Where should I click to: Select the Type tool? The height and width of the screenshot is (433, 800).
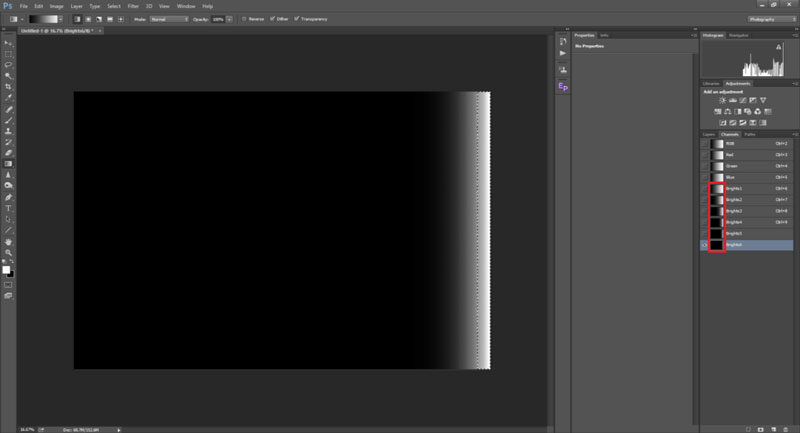coord(9,208)
